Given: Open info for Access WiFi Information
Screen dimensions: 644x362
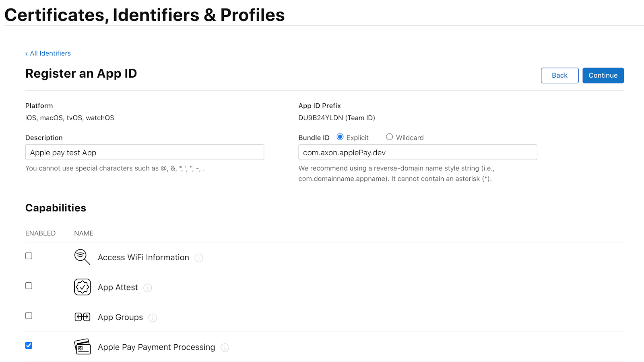Looking at the screenshot, I should 199,258.
